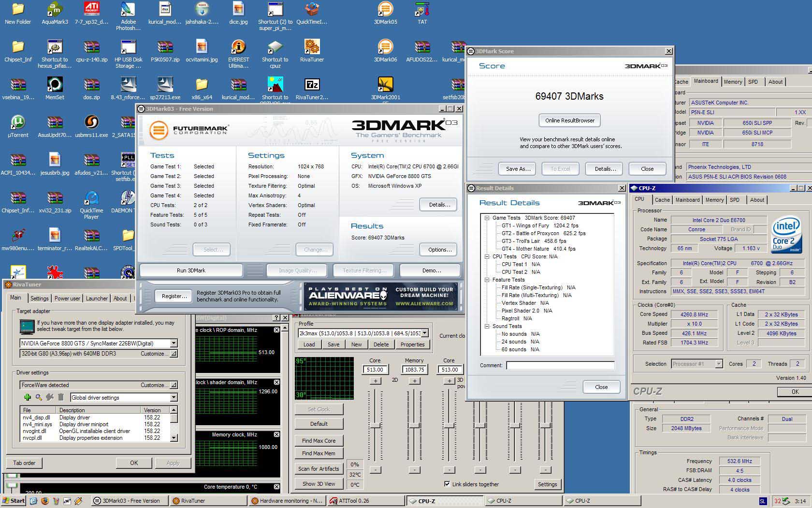Open Customize arrow next to ForceWare detected
The height and width of the screenshot is (508, 812).
click(174, 385)
